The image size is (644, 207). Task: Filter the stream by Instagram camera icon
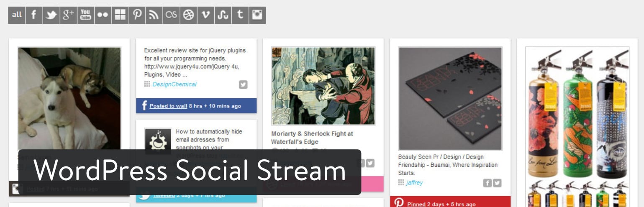point(257,15)
